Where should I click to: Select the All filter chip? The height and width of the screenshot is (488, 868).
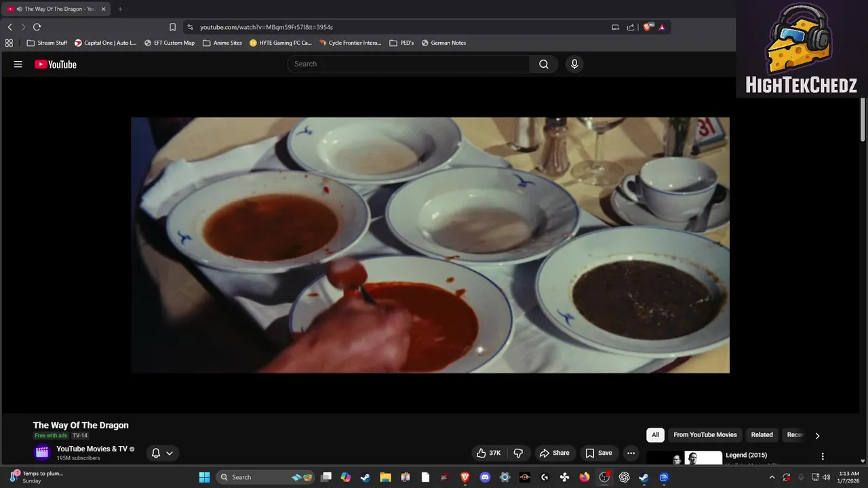click(x=655, y=435)
